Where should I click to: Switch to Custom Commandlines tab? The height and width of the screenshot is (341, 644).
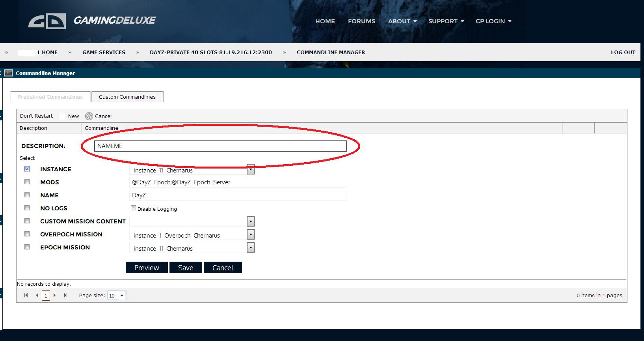(x=127, y=97)
